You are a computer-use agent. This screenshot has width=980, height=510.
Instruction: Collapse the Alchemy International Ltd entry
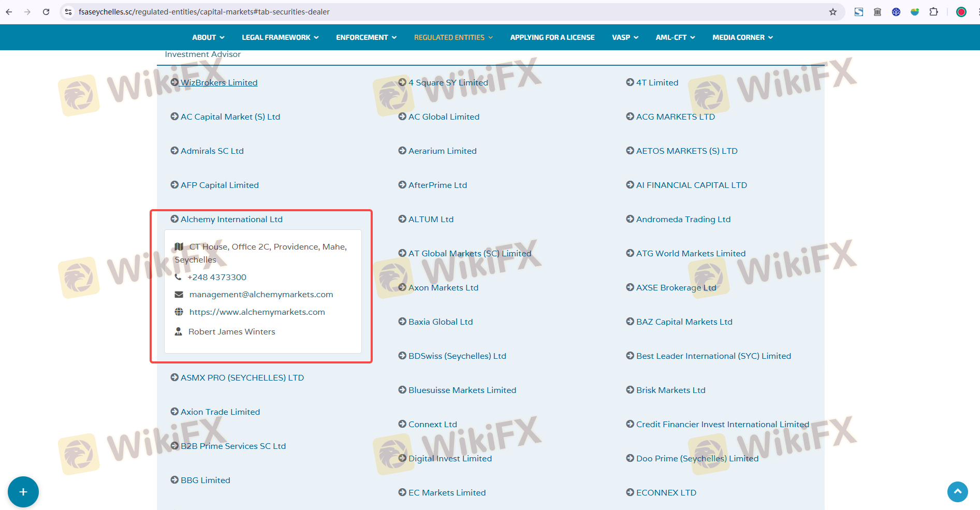[x=231, y=220]
